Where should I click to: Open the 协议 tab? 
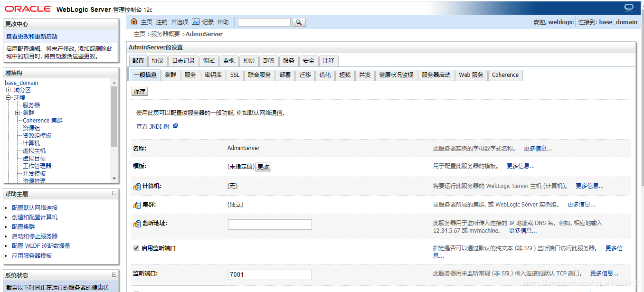158,61
